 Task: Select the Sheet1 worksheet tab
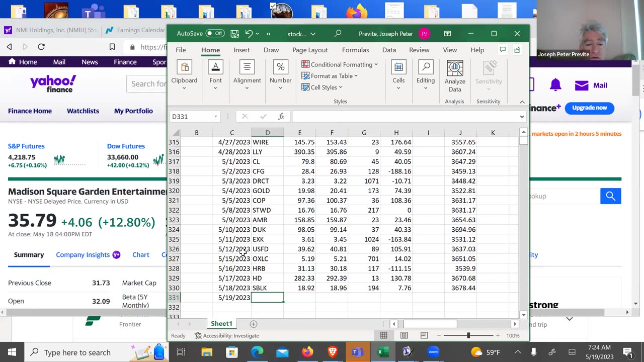tap(221, 324)
